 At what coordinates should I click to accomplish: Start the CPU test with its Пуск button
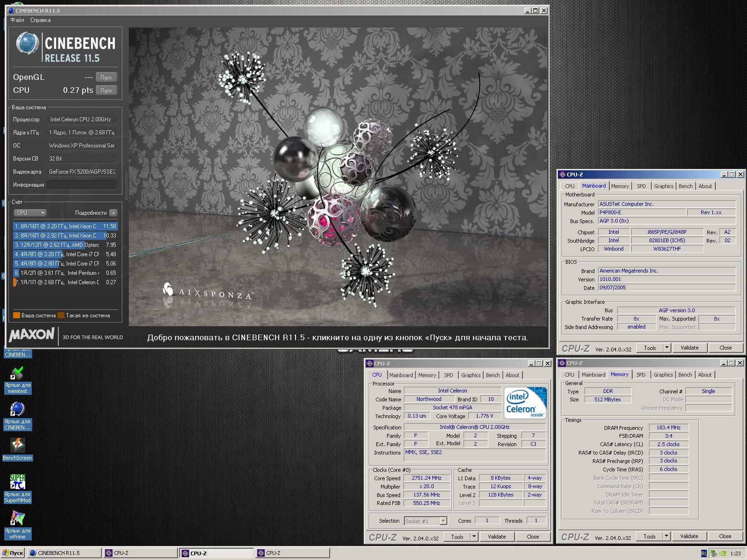click(106, 91)
